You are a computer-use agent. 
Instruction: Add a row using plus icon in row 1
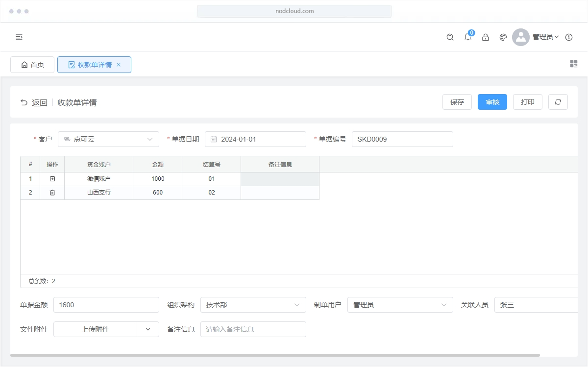[x=52, y=179]
